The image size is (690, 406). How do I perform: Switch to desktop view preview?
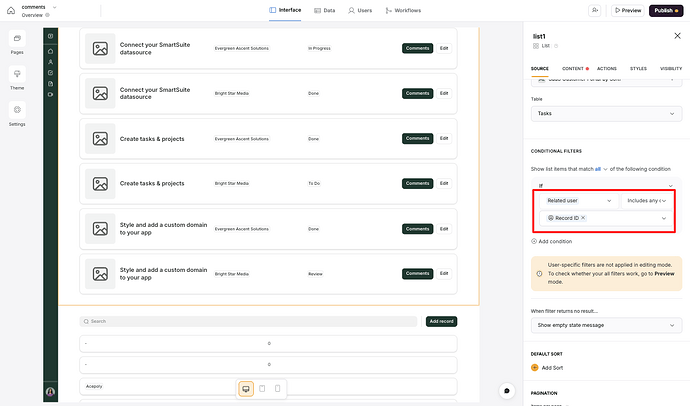(244, 388)
